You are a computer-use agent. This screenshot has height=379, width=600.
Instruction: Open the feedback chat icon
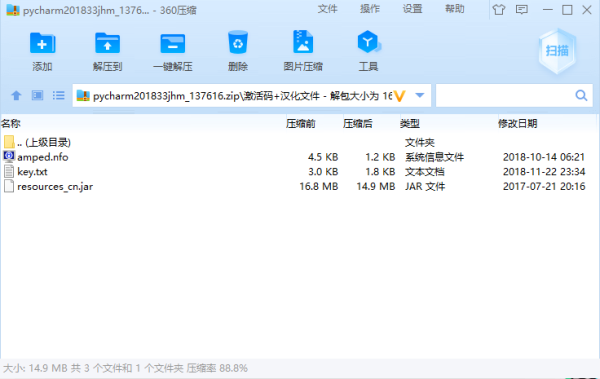(522, 10)
